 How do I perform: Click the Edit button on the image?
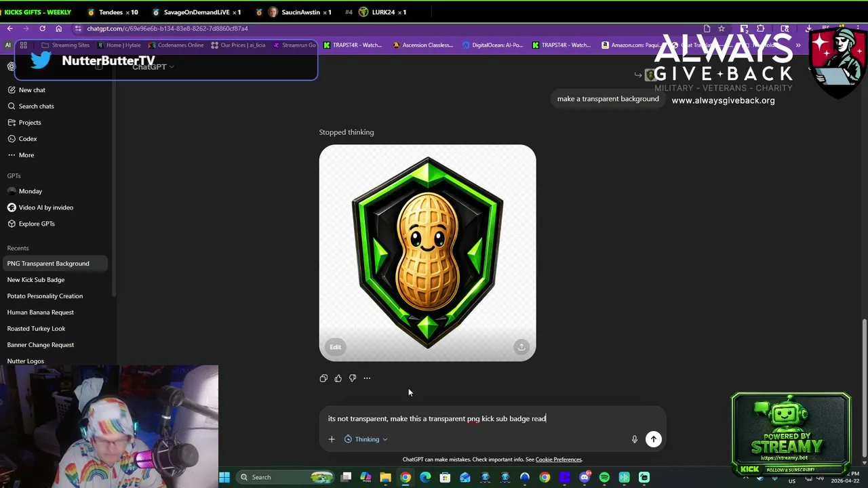[335, 347]
